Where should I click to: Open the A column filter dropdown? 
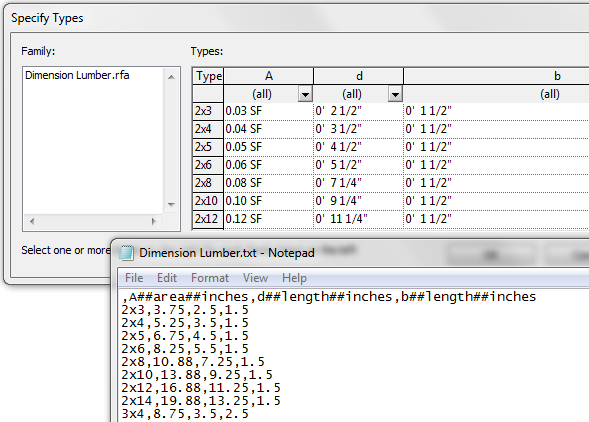click(x=305, y=94)
